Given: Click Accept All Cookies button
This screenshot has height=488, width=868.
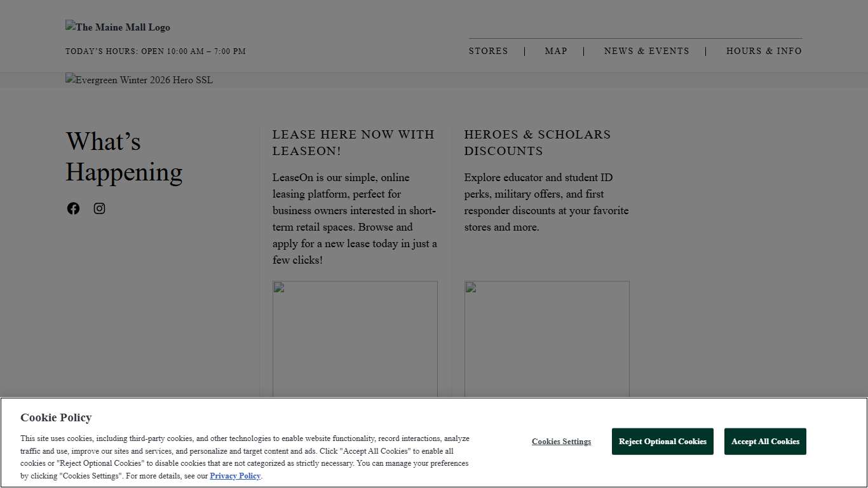Looking at the screenshot, I should click(765, 442).
